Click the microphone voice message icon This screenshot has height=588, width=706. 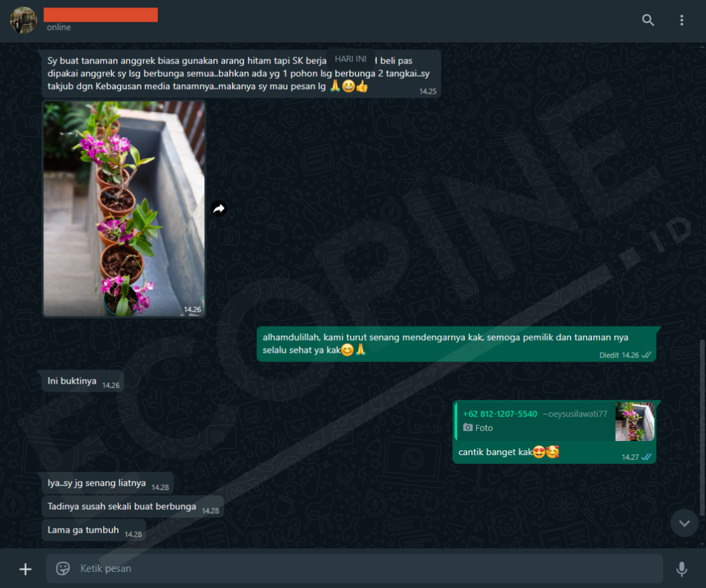tap(682, 569)
